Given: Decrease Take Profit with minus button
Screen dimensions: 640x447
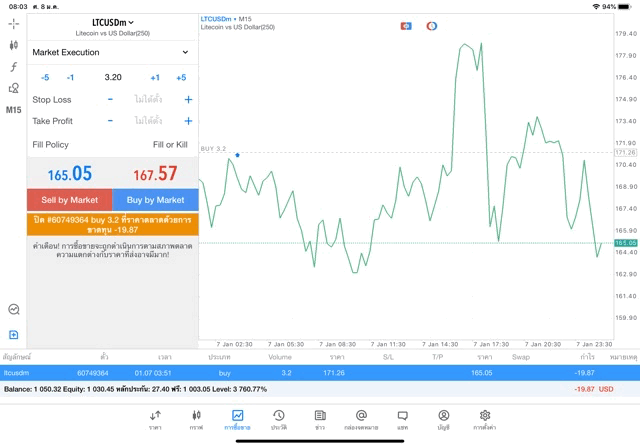Looking at the screenshot, I should click(x=110, y=121).
